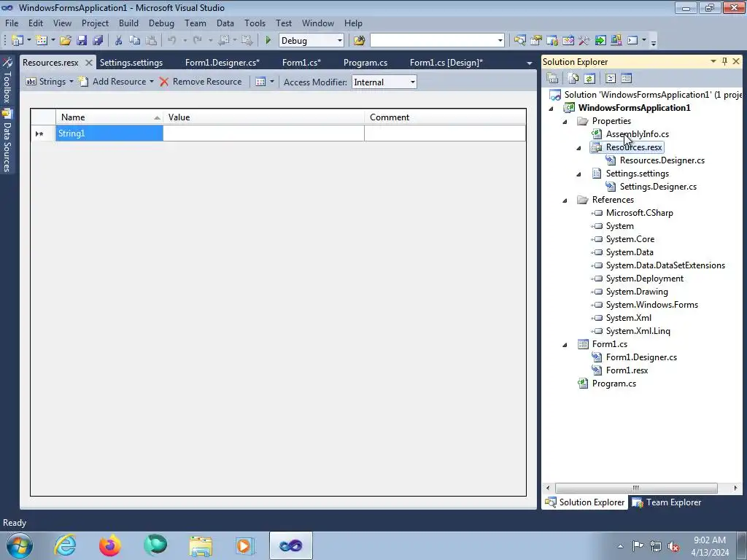Click the Remove Resource button
The height and width of the screenshot is (560, 747).
pos(201,82)
